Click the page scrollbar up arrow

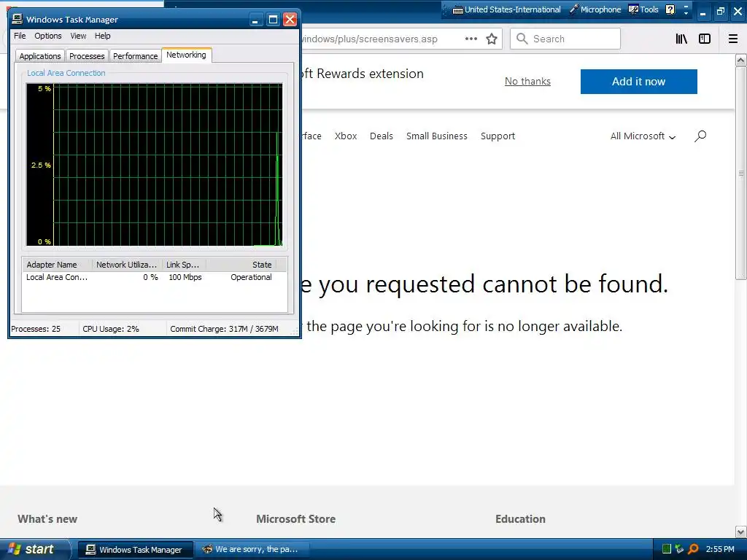point(740,60)
